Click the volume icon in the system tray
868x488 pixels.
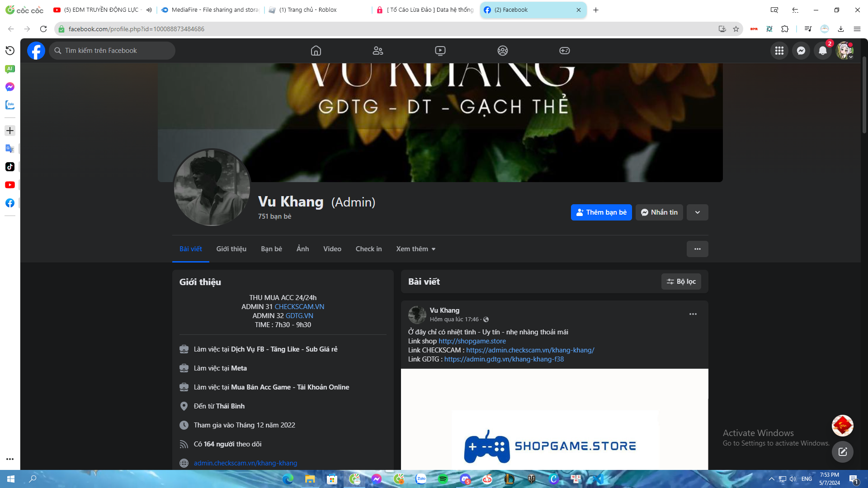coord(793,479)
